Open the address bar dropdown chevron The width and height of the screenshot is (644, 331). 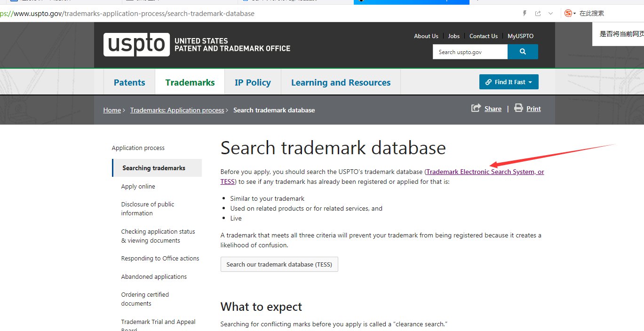click(x=550, y=14)
